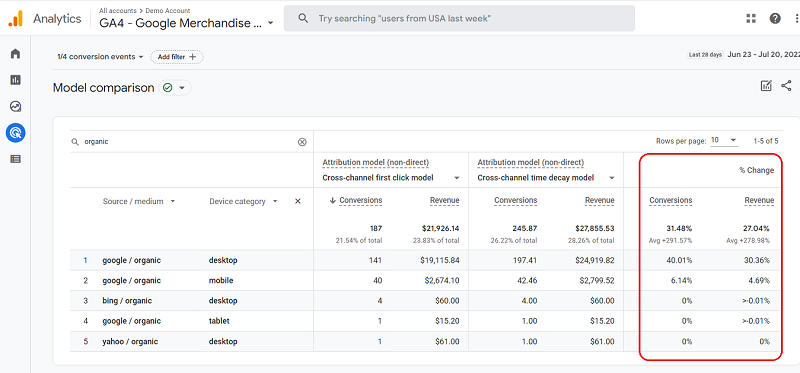The height and width of the screenshot is (373, 800).
Task: Click the 1-5 of 5 pagination text
Action: pyautogui.click(x=766, y=141)
